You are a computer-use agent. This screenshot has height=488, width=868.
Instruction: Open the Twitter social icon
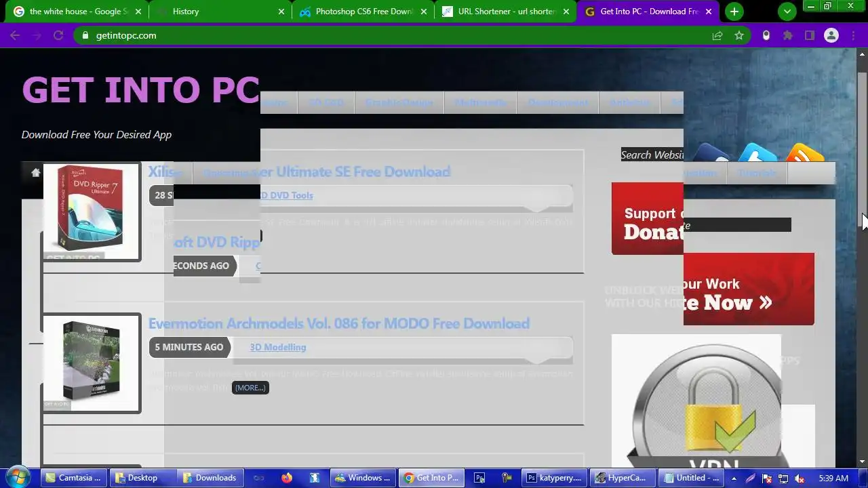[x=757, y=153]
